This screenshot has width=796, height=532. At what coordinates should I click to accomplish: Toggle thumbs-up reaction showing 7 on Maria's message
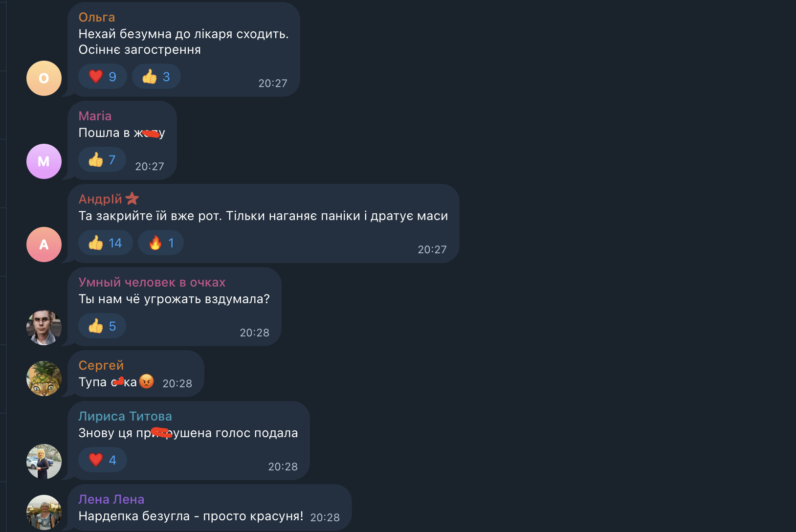pos(102,160)
